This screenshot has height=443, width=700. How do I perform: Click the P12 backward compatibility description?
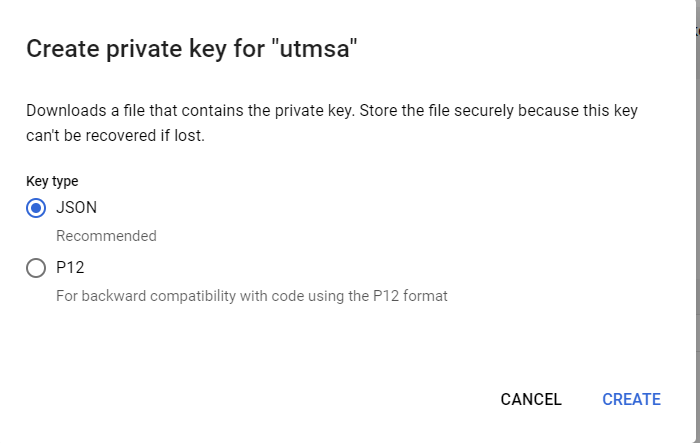252,296
